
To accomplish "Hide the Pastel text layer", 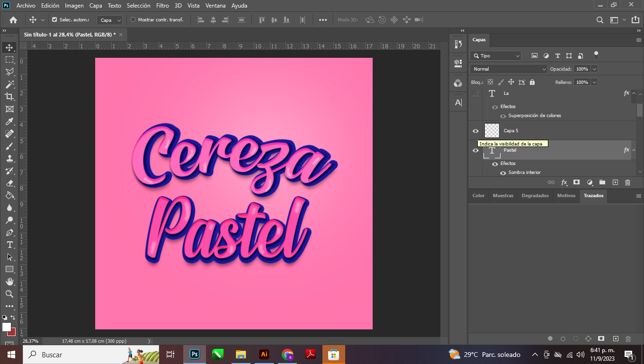I will point(475,150).
